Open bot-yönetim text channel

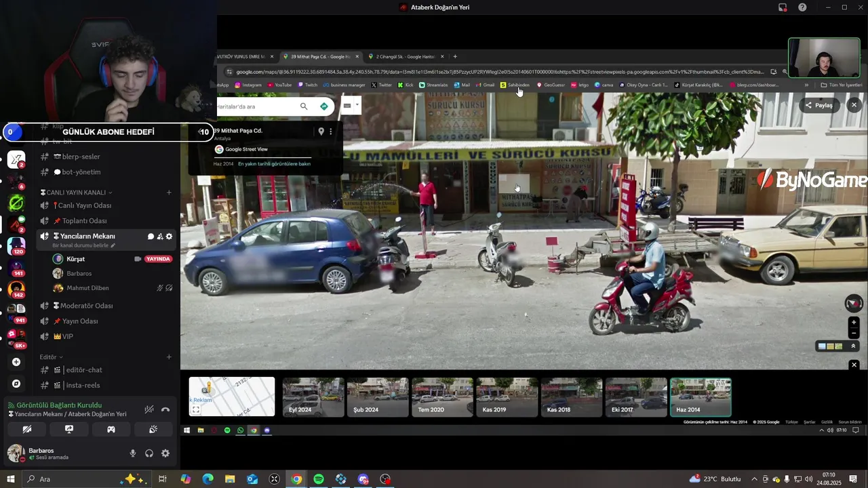[106, 172]
